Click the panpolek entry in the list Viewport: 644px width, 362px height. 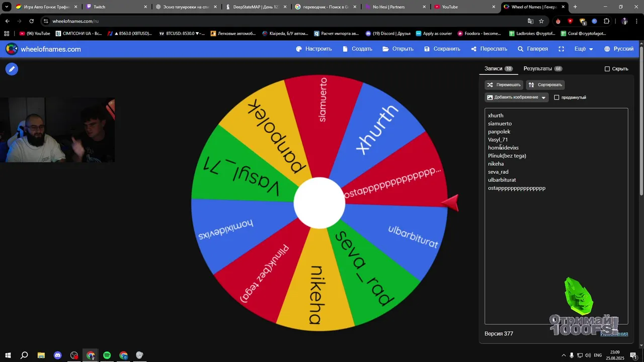pyautogui.click(x=499, y=132)
